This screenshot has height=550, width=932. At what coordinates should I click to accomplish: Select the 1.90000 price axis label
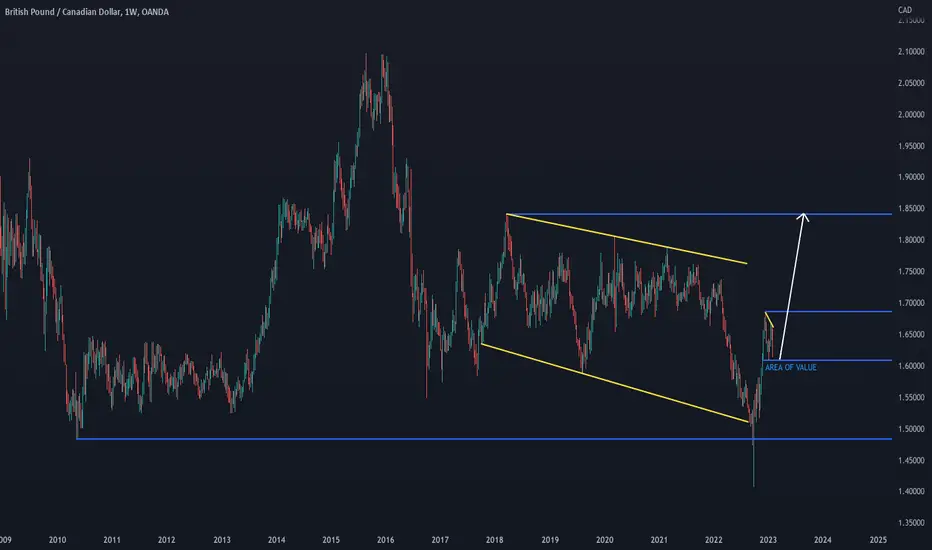click(911, 177)
